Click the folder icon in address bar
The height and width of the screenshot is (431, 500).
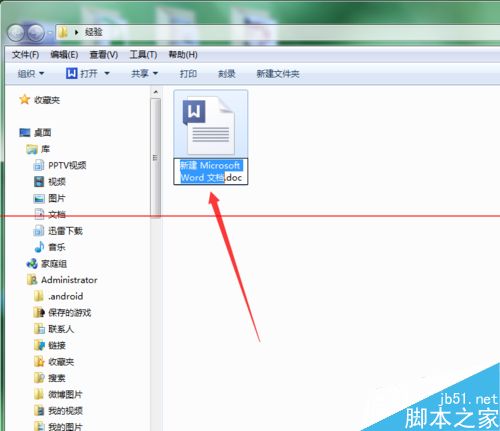point(63,32)
